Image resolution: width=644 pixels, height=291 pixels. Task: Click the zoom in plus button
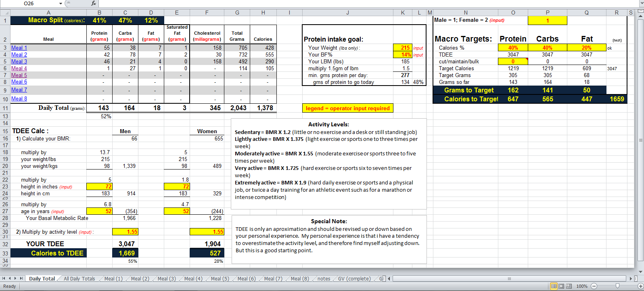(641, 286)
